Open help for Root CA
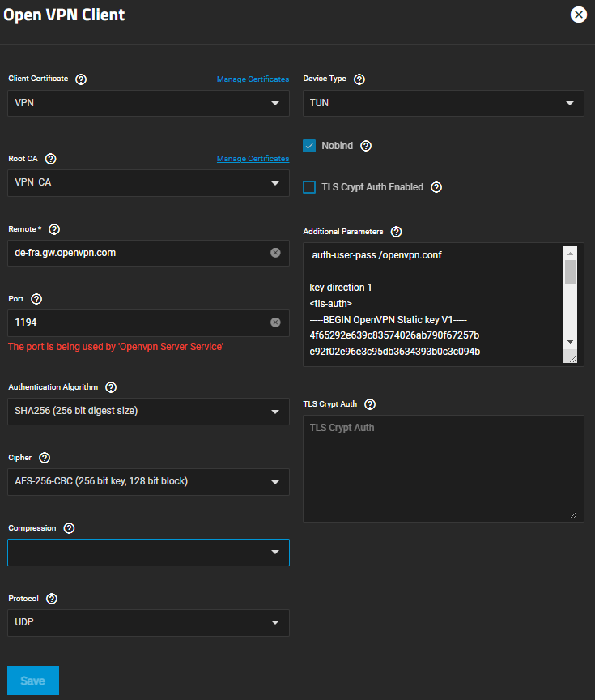 click(51, 159)
